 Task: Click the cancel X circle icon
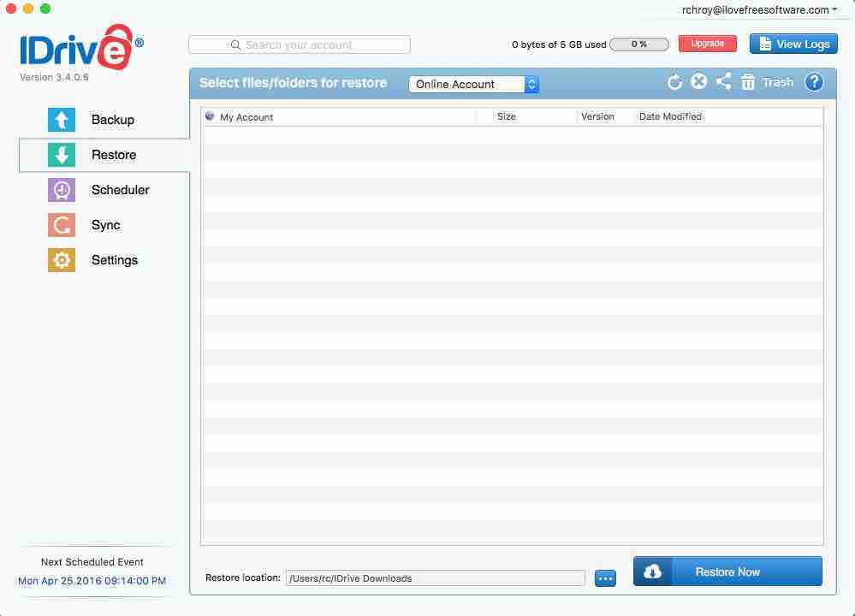point(699,82)
